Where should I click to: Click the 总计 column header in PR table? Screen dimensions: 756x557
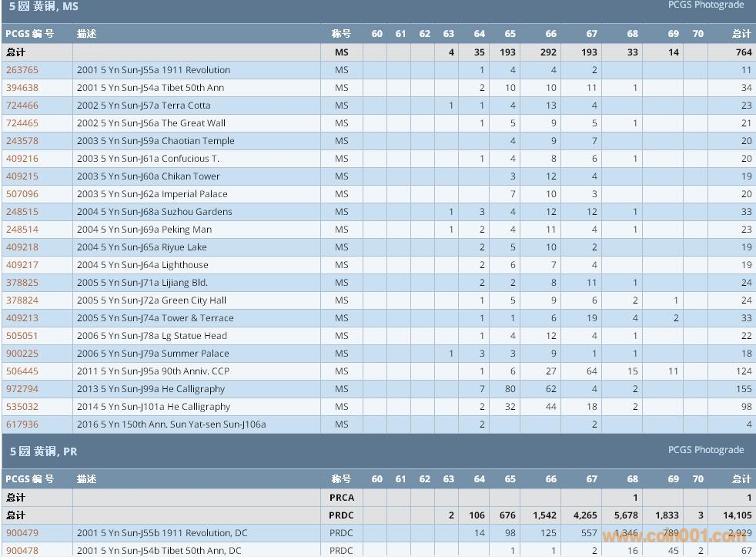(x=741, y=479)
